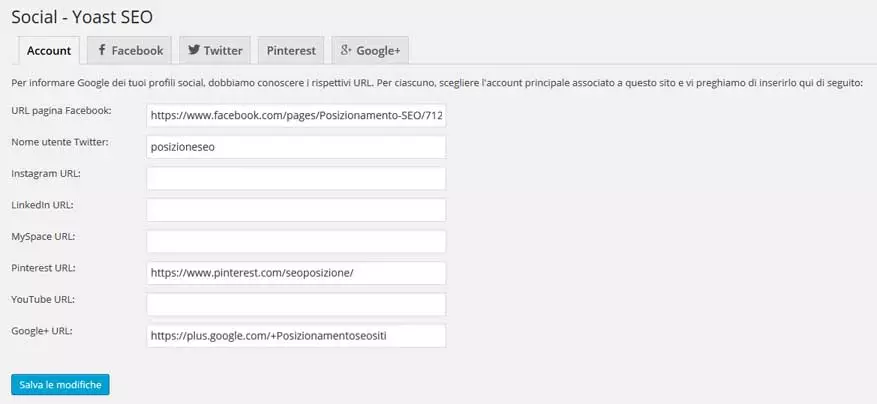Click the 'LinkedIn URL:' label
Viewport: 877px width, 404px height.
[43, 205]
